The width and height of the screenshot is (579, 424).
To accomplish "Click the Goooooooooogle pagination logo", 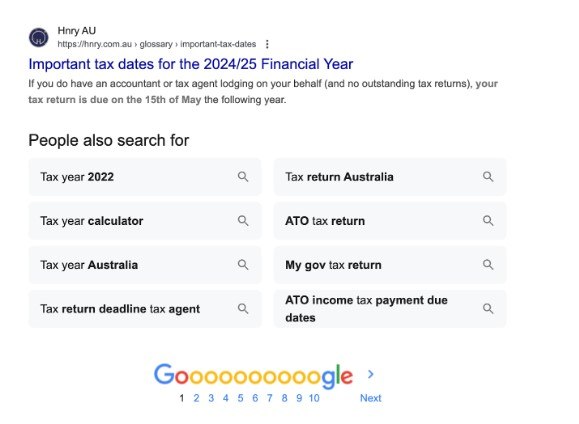I will click(x=253, y=375).
